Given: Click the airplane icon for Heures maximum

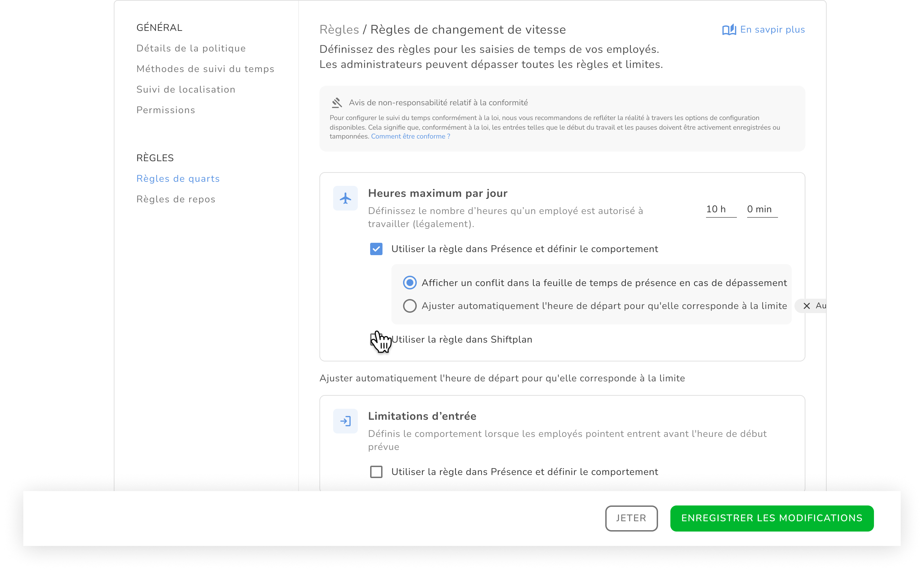Looking at the screenshot, I should tap(345, 198).
